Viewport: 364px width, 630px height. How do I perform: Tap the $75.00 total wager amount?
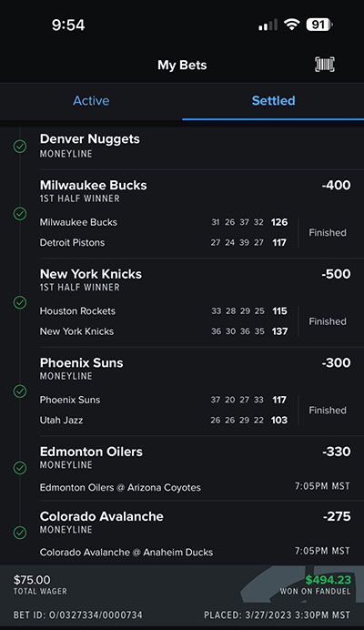pos(32,580)
